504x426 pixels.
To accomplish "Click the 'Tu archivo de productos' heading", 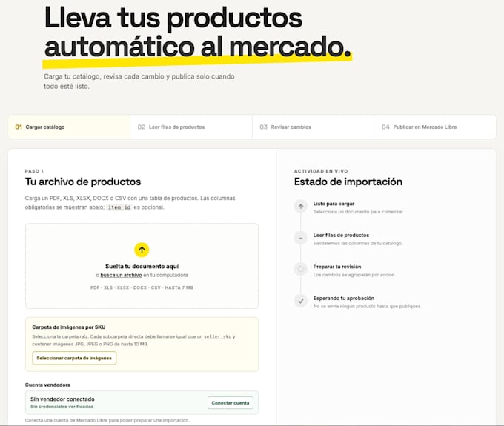I will point(83,182).
